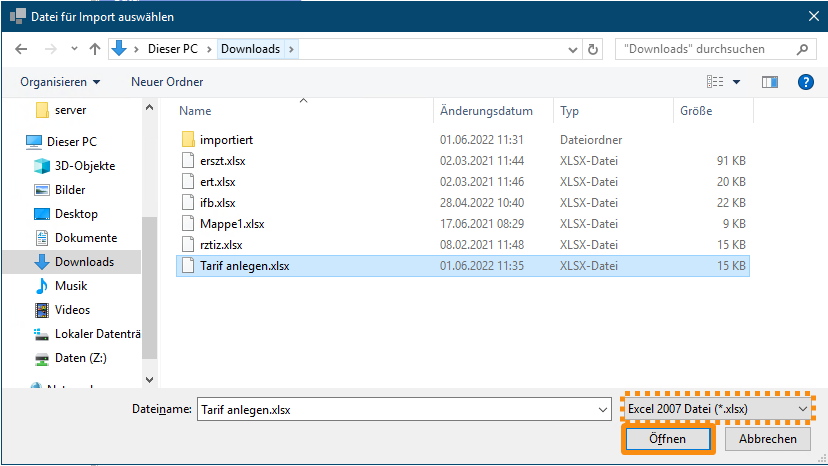Click Öffnen to open the file
This screenshot has width=828, height=466.
tap(668, 439)
